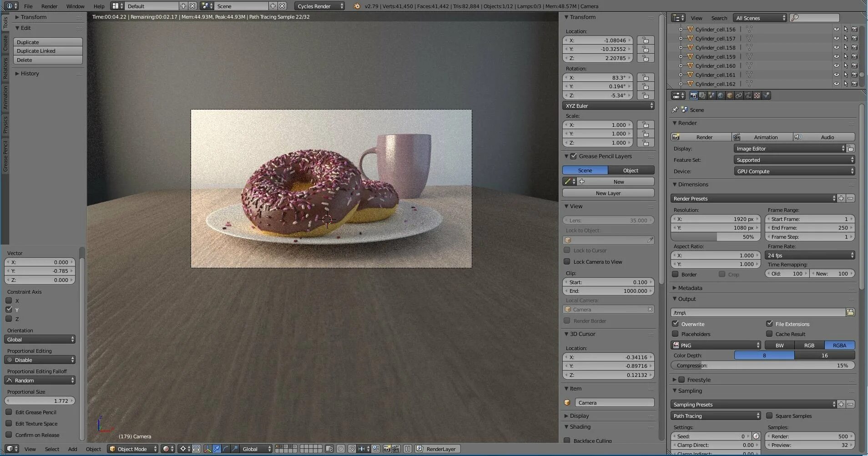Click the output path /tmp\ field
The image size is (868, 456).
coord(758,312)
